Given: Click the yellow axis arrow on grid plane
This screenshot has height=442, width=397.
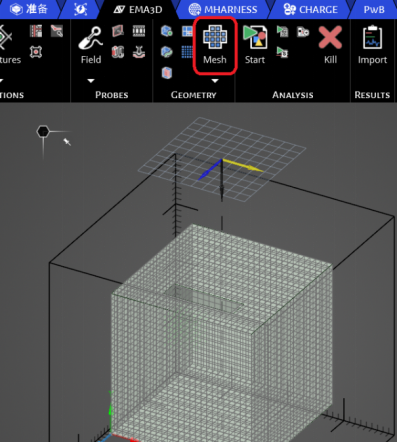Looking at the screenshot, I should pos(243,165).
